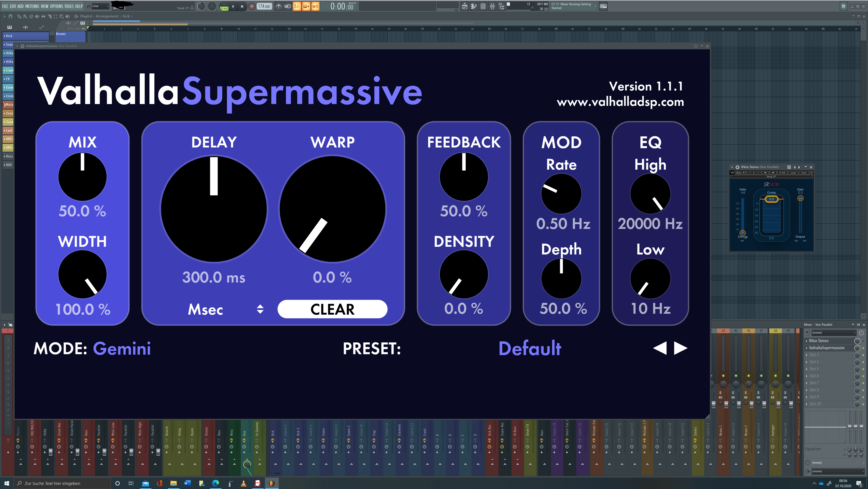Open the Mixer window icon

click(492, 6)
